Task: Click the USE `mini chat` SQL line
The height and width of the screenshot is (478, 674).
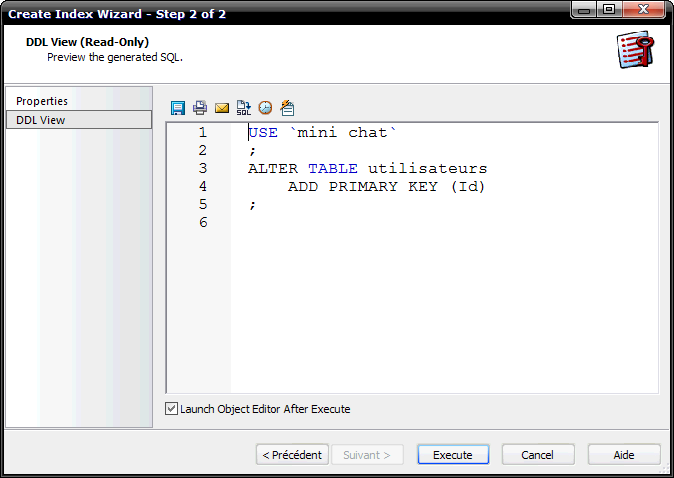Action: (323, 133)
